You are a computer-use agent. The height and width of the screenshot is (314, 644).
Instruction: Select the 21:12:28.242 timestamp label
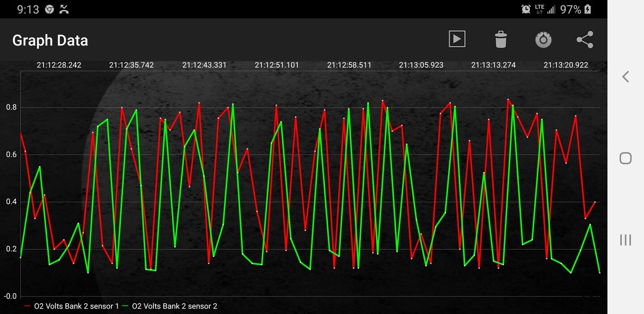pos(59,65)
